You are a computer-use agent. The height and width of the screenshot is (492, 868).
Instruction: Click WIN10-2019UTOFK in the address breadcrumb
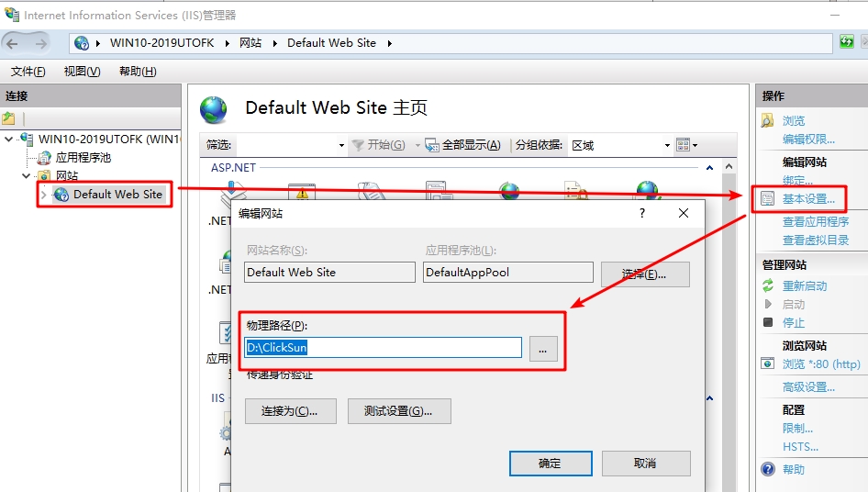tap(161, 42)
